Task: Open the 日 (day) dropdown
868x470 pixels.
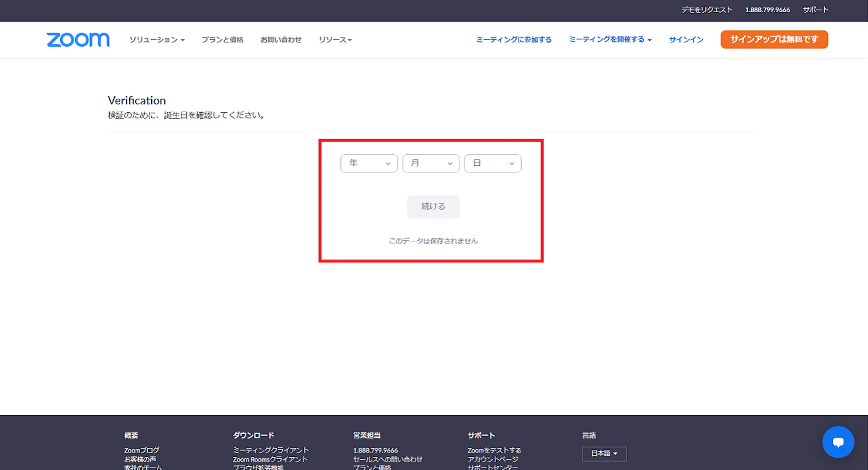Action: [x=492, y=163]
